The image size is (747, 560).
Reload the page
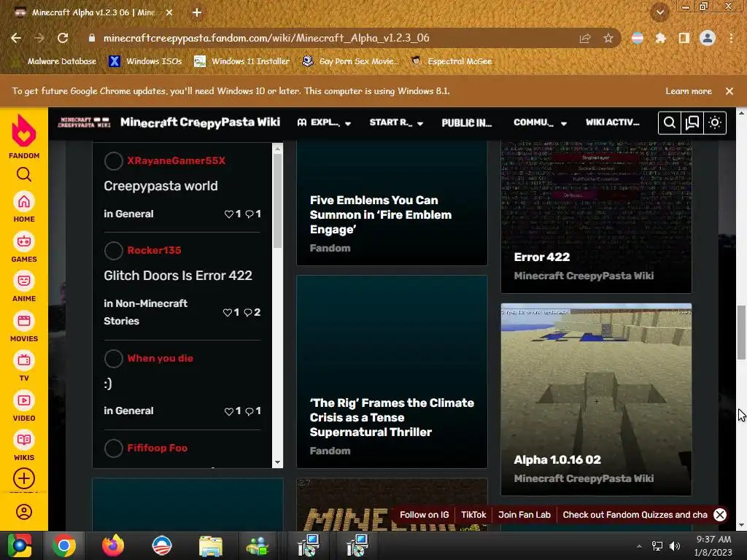click(x=63, y=38)
